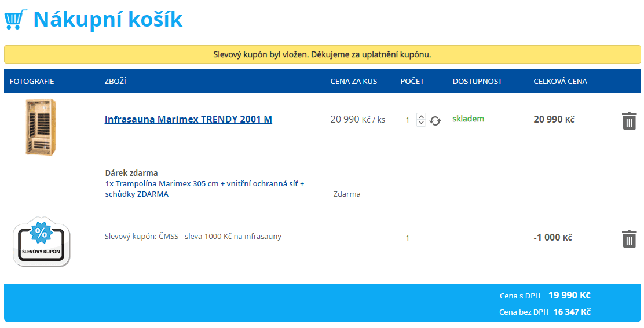Image resolution: width=644 pixels, height=328 pixels.
Task: Open the free Trampolína Marimex 305 cm gift link
Action: (204, 189)
